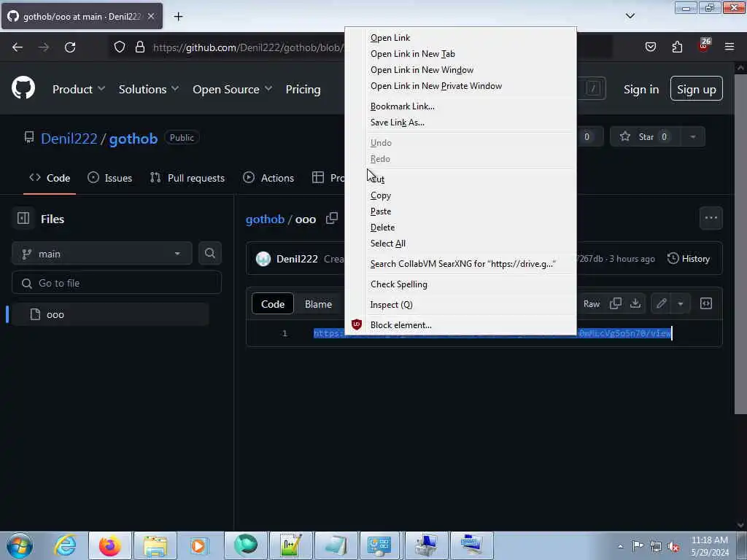Viewport: 747px width, 560px height.
Task: Expand the Product dropdown menu
Action: click(x=79, y=89)
